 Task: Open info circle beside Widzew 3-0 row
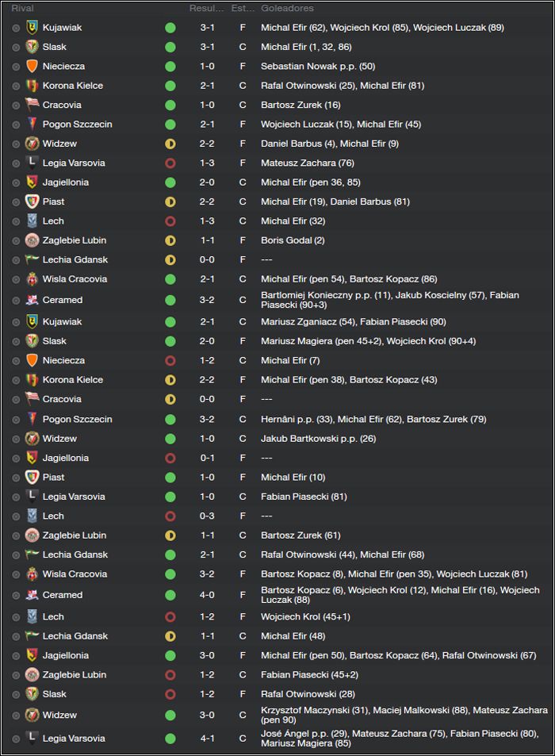16,715
